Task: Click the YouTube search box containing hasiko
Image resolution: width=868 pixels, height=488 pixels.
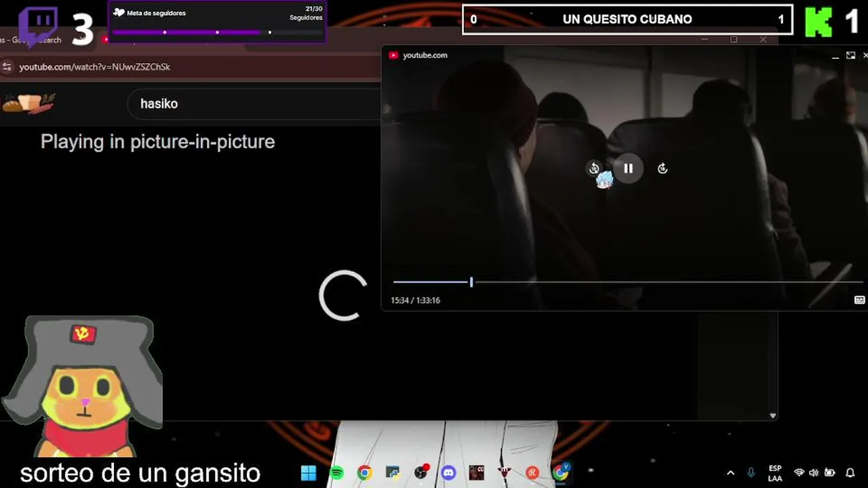Action: click(x=254, y=104)
